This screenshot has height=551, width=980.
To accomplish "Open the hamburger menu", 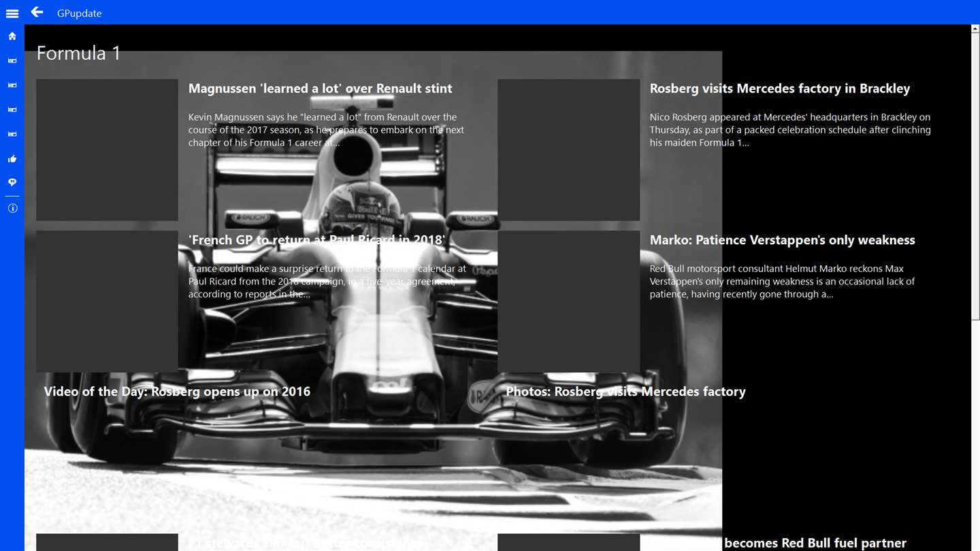I will coord(12,13).
